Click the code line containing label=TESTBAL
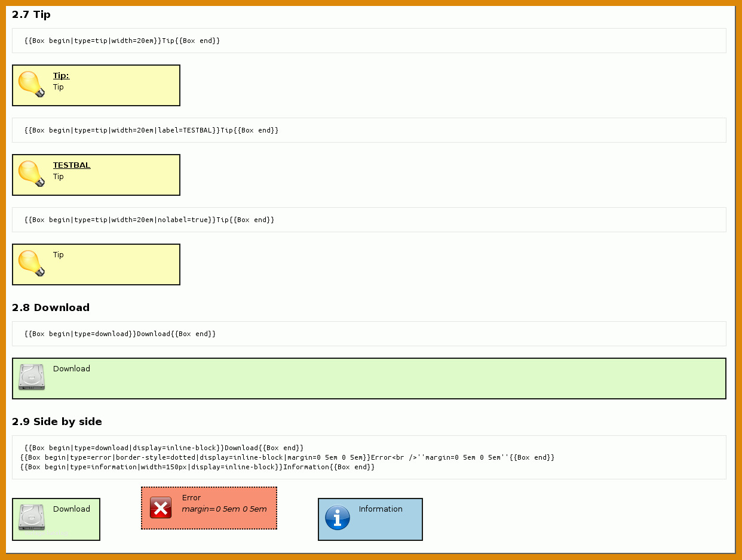This screenshot has height=560, width=742. coord(152,130)
